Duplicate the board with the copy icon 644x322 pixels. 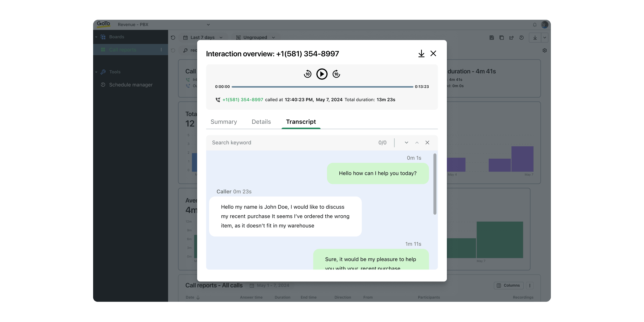[501, 38]
